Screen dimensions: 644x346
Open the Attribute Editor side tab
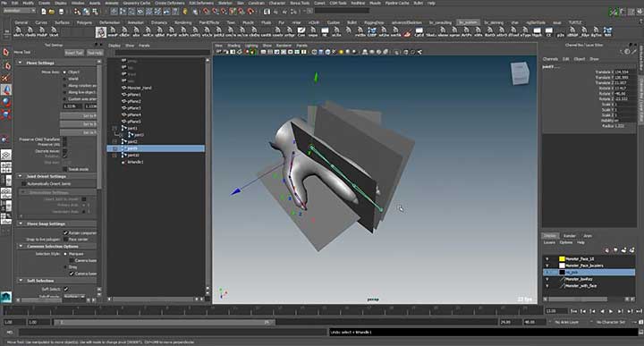pyautogui.click(x=640, y=57)
